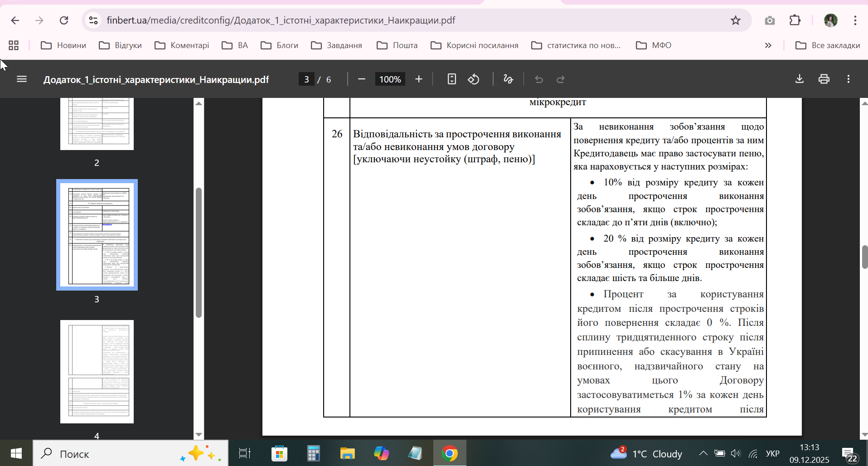Open the notepad app on the taskbar
This screenshot has height=466, width=868.
click(415, 453)
